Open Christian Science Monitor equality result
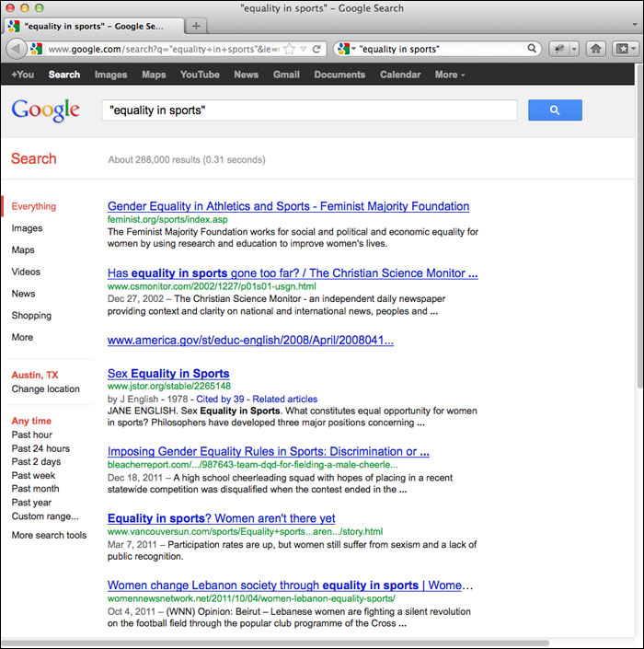Image resolution: width=644 pixels, height=649 pixels. 293,273
